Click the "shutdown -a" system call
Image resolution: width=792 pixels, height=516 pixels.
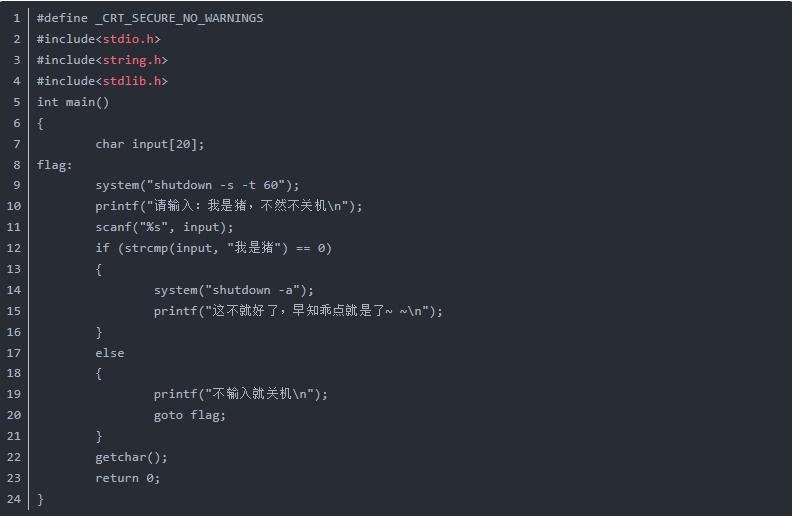pos(234,290)
